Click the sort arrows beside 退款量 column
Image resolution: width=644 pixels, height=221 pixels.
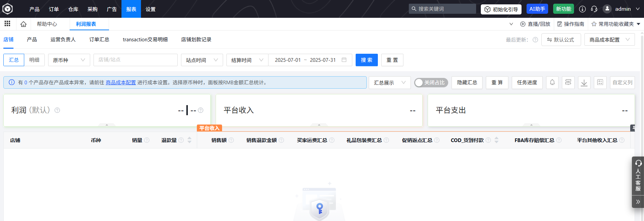(189, 140)
